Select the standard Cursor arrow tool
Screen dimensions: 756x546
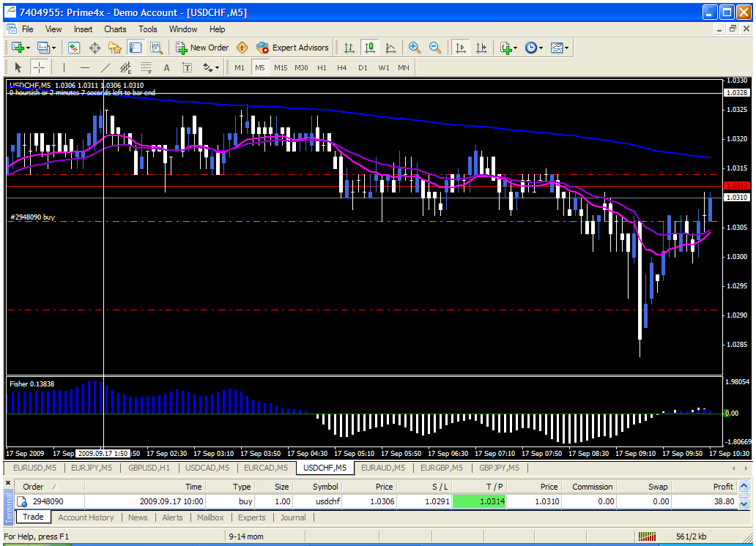point(18,67)
